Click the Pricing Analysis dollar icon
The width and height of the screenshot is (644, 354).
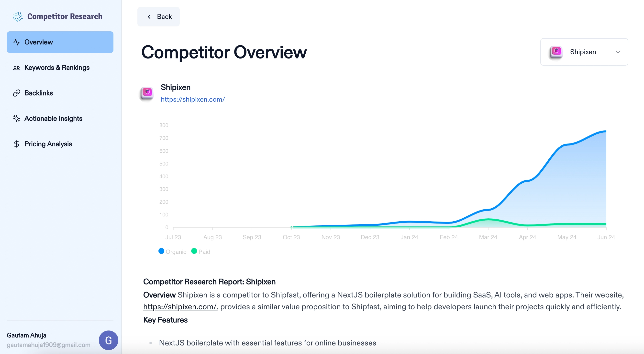pos(16,144)
